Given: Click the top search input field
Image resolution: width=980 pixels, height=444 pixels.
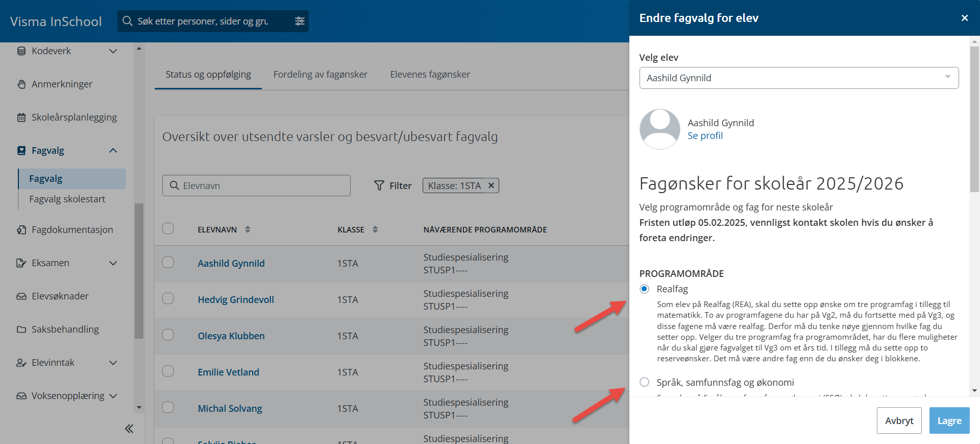Looking at the screenshot, I should (x=213, y=21).
